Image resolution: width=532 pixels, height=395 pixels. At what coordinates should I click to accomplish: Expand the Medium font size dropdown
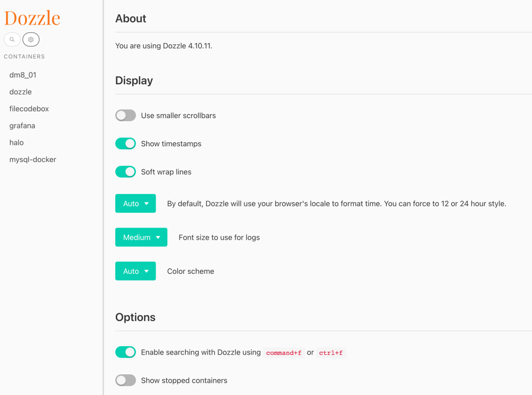pos(141,237)
